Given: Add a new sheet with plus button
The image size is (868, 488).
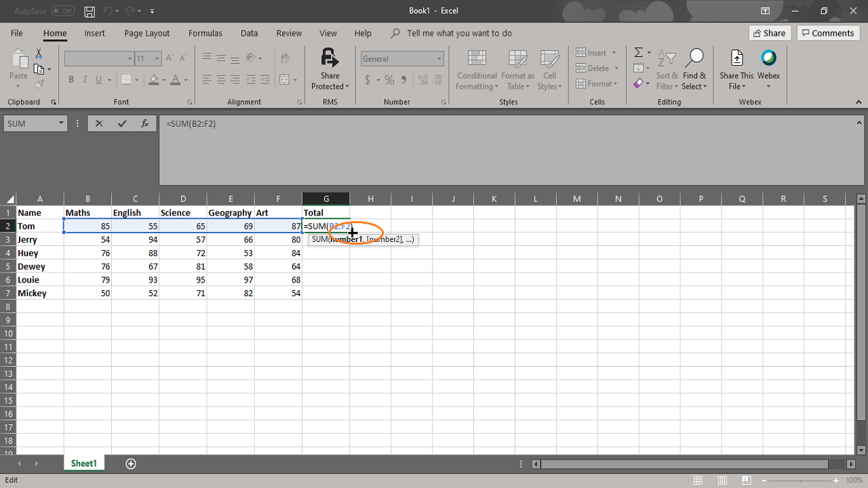Looking at the screenshot, I should pyautogui.click(x=131, y=464).
